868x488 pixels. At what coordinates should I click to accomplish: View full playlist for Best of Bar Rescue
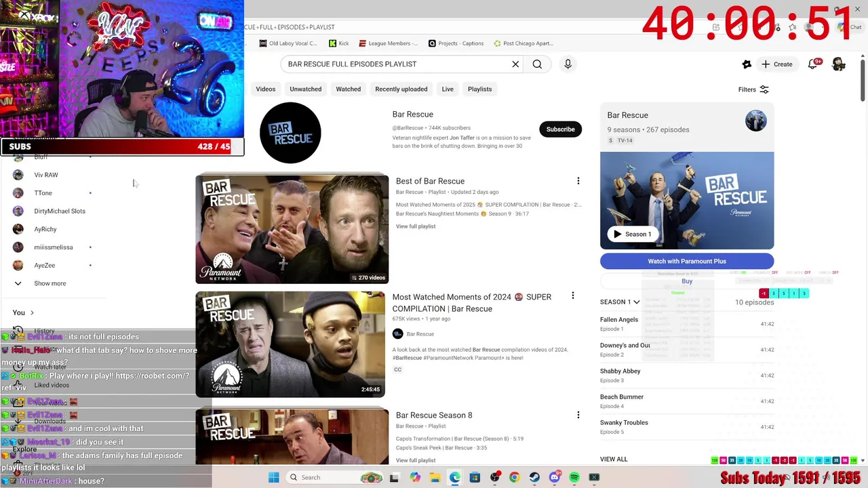(x=416, y=226)
